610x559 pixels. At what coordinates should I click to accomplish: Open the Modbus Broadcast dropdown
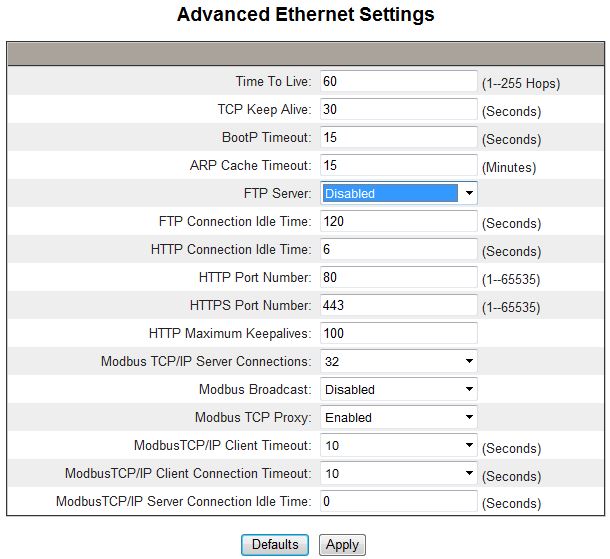[x=398, y=389]
